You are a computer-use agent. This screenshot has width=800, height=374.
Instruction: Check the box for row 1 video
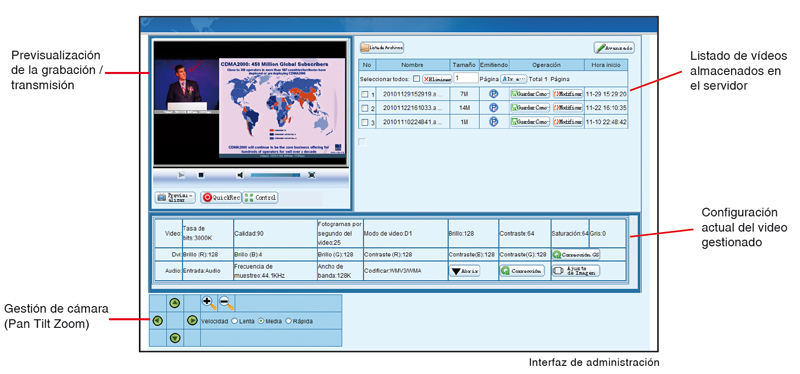tap(364, 94)
